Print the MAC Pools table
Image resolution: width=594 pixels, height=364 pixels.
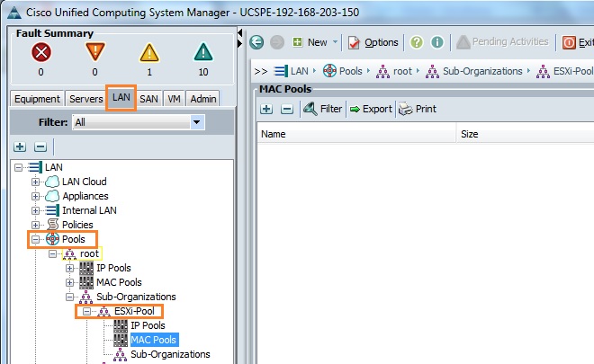(418, 109)
